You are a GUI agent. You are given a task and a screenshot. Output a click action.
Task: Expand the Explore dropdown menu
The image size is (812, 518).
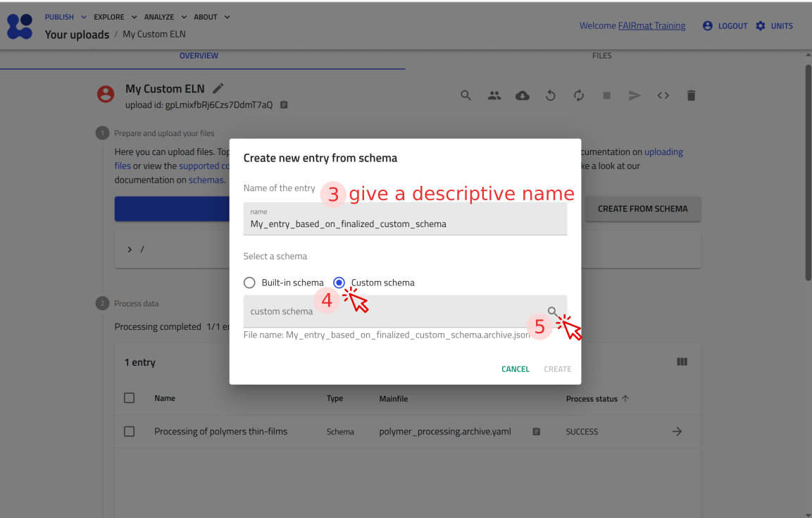pyautogui.click(x=115, y=17)
